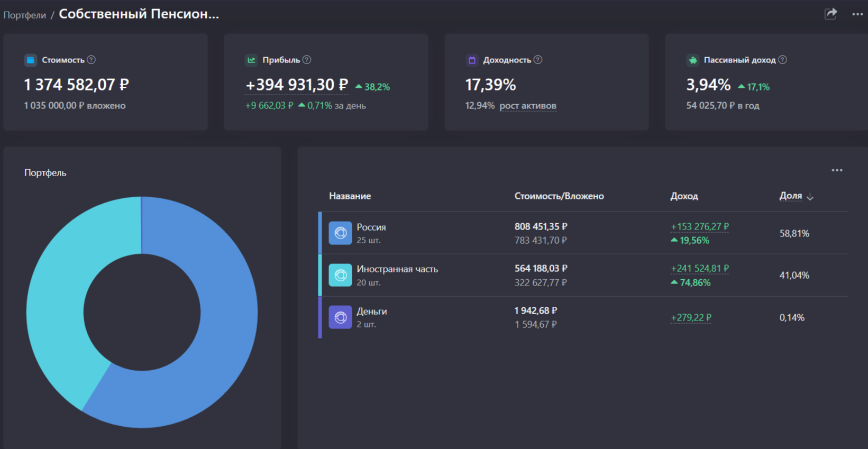Open the Иностранная часть row name
Viewport: 868px width, 449px height.
click(x=397, y=269)
